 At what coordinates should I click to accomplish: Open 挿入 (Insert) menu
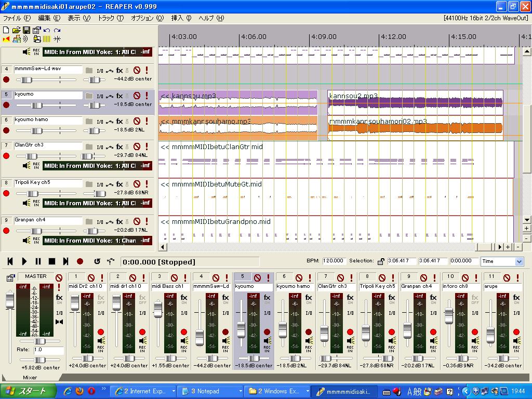[181, 18]
